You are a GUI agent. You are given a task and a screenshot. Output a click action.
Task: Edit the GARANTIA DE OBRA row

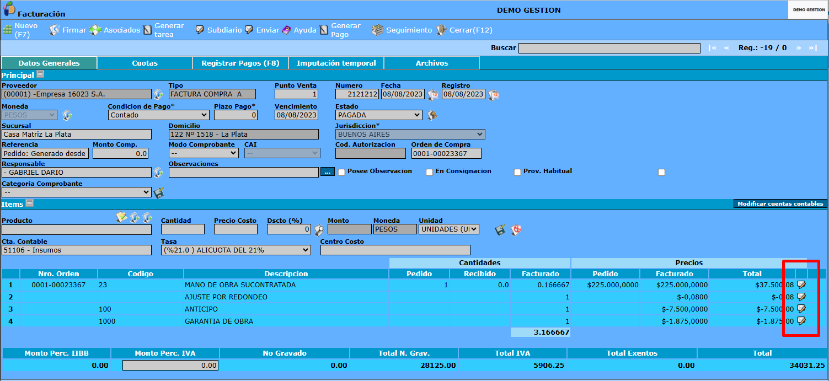(x=802, y=321)
